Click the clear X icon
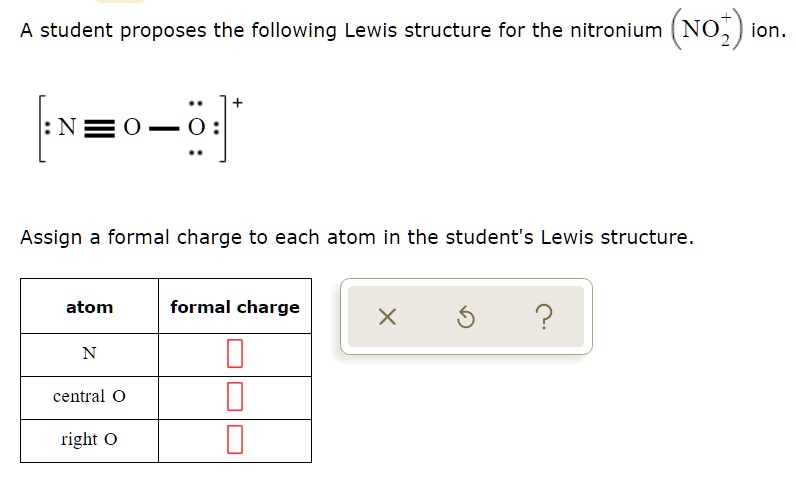Viewport: 796px width, 497px height. click(x=388, y=318)
